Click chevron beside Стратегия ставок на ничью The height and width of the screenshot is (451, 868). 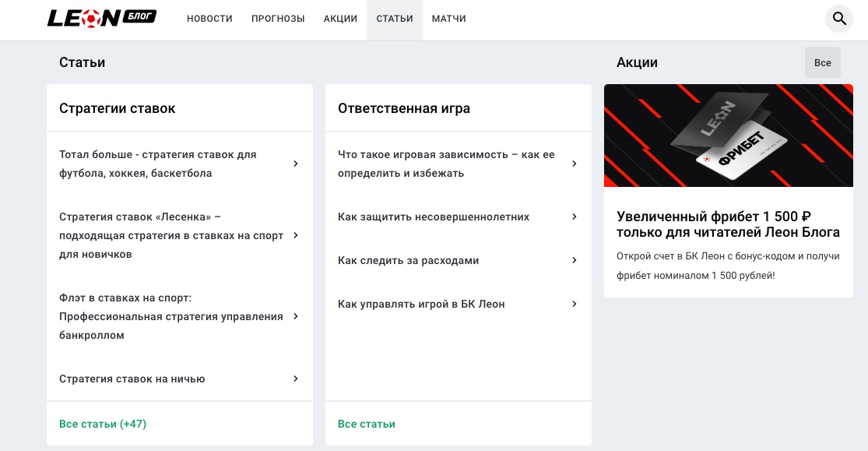click(296, 379)
